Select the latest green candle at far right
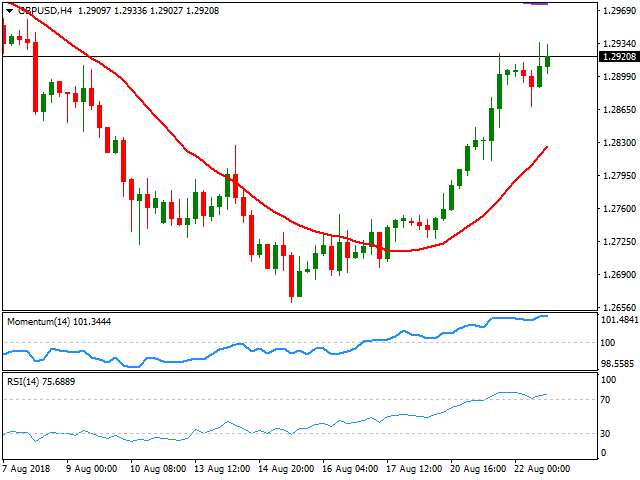Screen dimensions: 640x480 tap(547, 59)
